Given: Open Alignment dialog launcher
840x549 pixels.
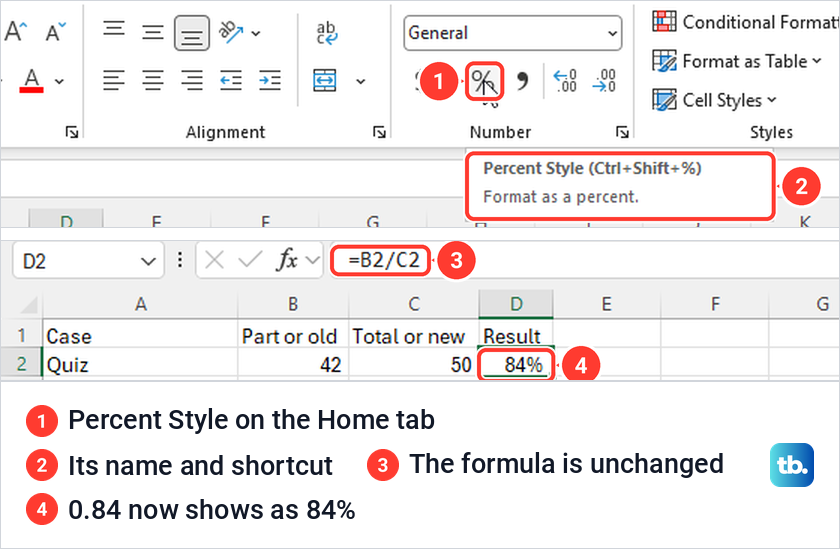Looking at the screenshot, I should (379, 132).
